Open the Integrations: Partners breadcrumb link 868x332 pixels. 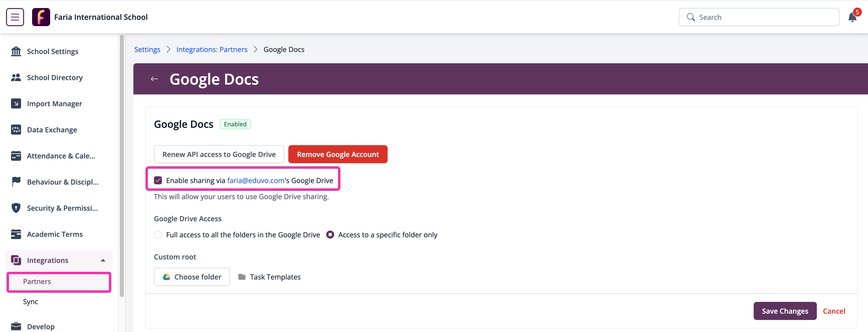pyautogui.click(x=212, y=49)
